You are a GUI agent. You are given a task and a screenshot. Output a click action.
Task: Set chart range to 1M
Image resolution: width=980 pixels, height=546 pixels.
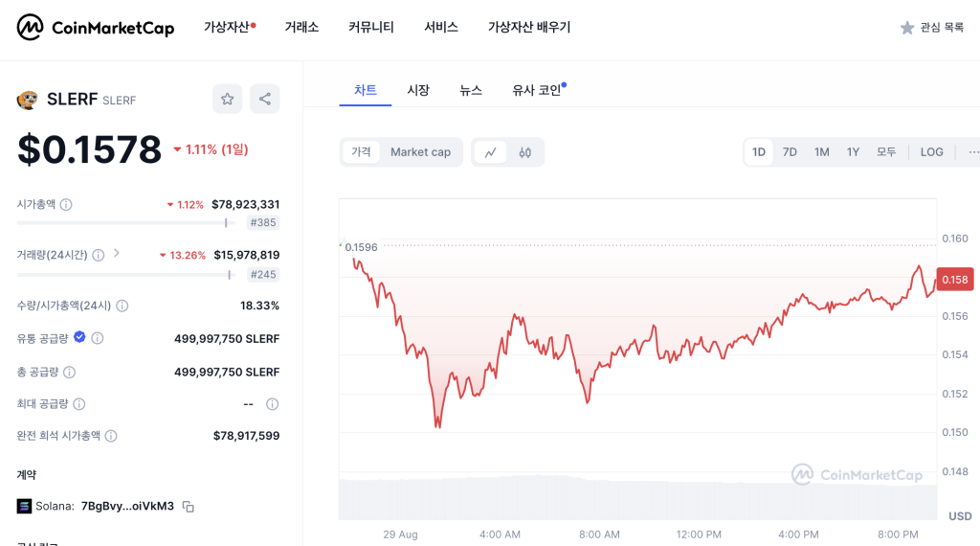pos(822,152)
